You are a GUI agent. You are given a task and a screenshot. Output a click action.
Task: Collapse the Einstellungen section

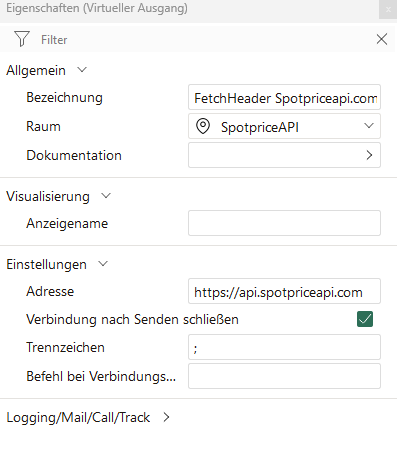click(103, 264)
